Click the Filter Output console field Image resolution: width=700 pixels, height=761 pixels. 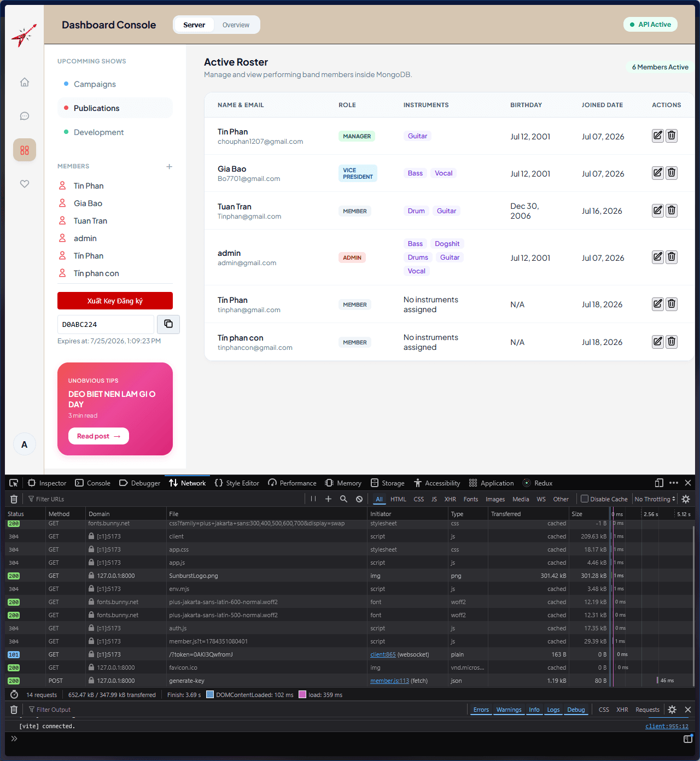coord(246,710)
